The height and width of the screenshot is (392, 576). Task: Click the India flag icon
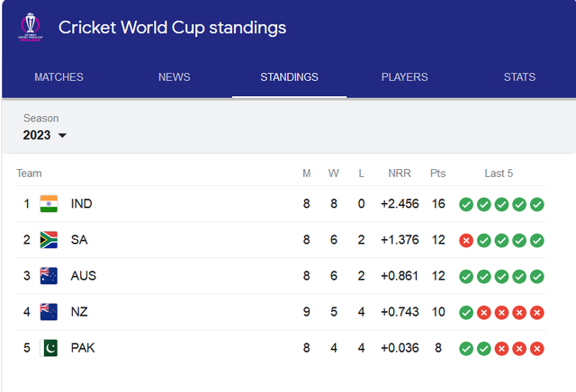tap(49, 204)
